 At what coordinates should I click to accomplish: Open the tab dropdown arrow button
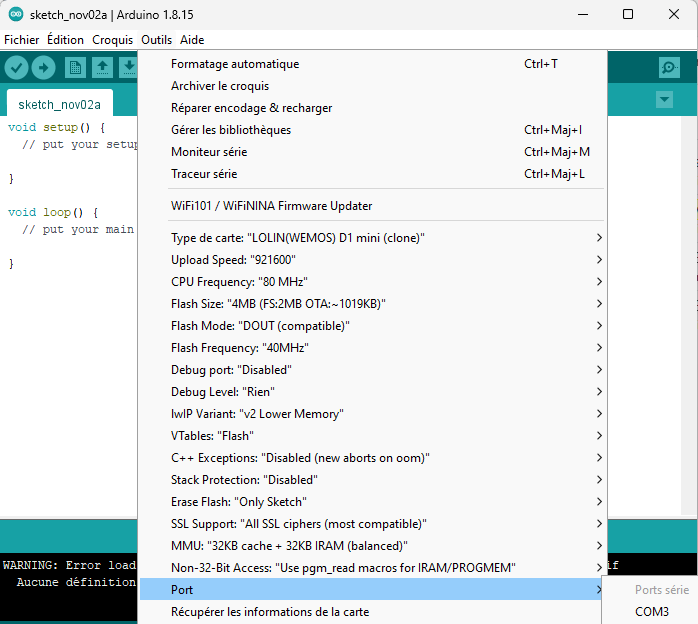[x=664, y=99]
